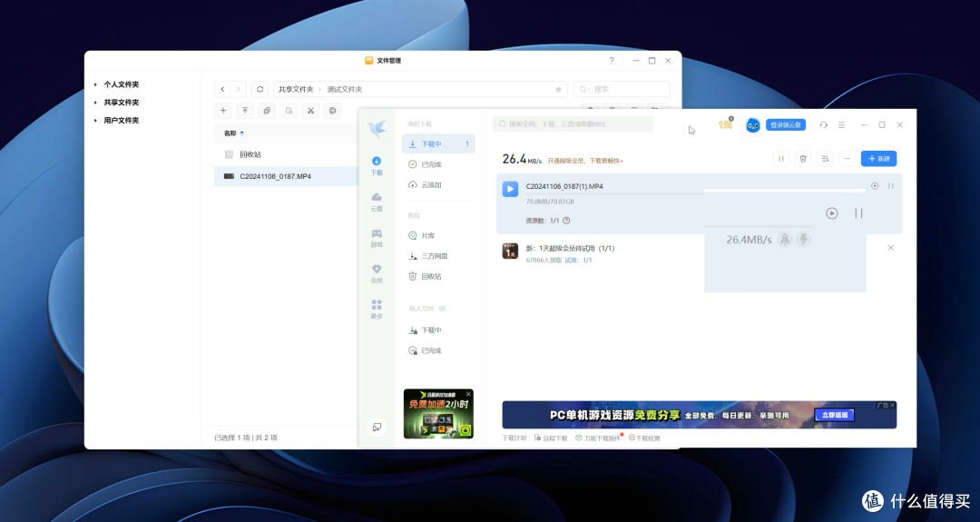Click the large play circle in the magnified overlay
This screenshot has width=980, height=522.
pyautogui.click(x=832, y=213)
